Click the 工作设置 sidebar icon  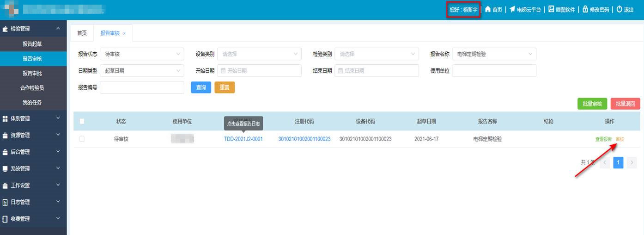point(5,185)
